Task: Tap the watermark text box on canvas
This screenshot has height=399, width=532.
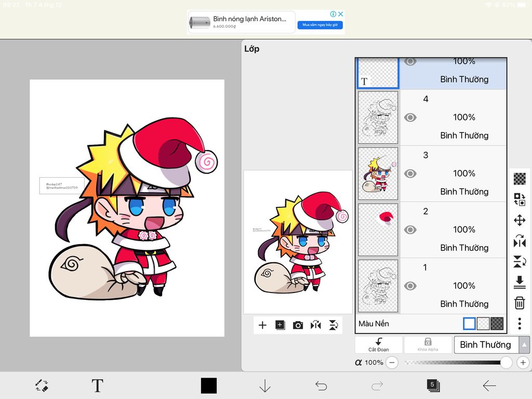Action: 62,185
